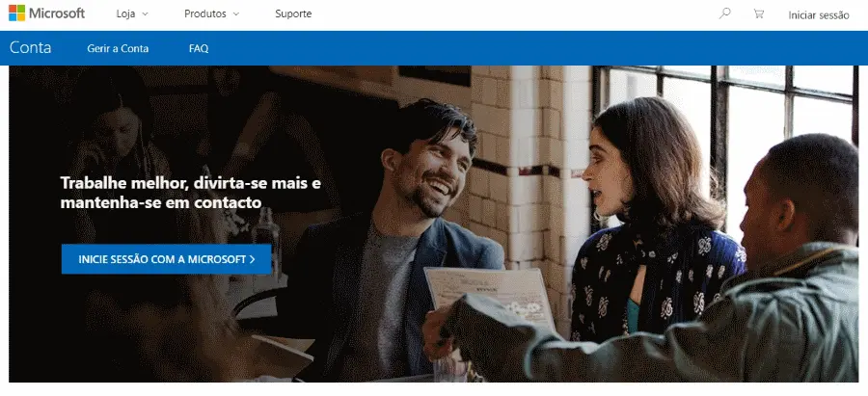This screenshot has width=868, height=396.
Task: Open the search magnifier icon
Action: [x=724, y=13]
